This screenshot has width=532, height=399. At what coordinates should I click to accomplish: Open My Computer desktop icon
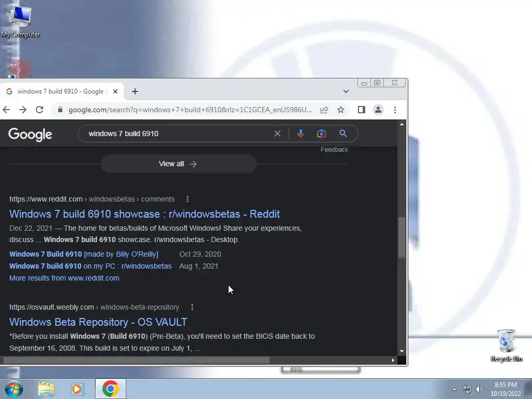coord(20,21)
